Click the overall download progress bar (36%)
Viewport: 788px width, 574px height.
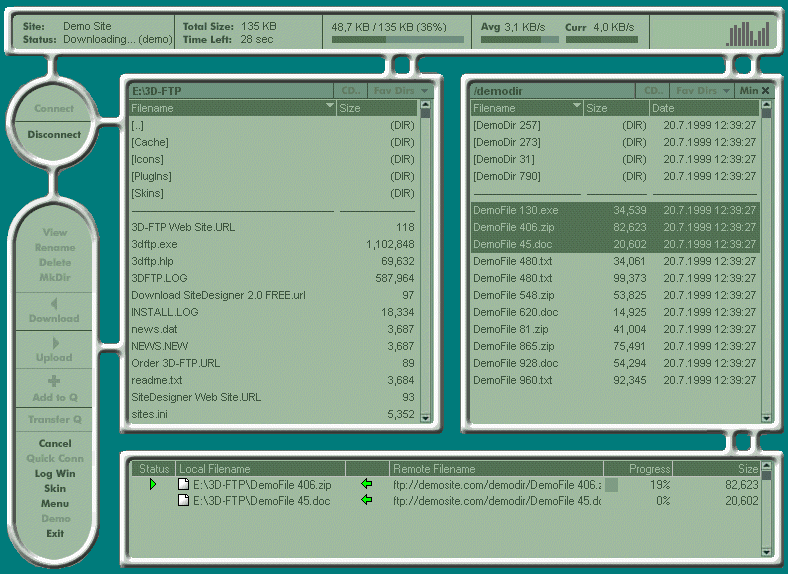click(398, 39)
